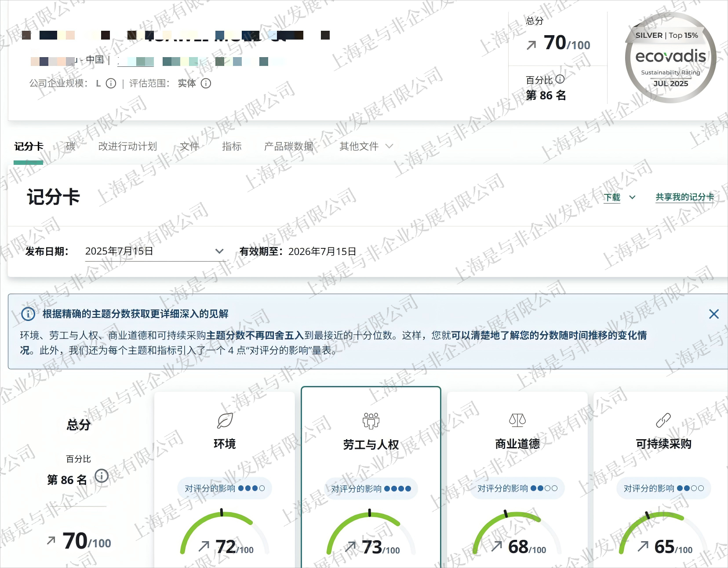Image resolution: width=728 pixels, height=568 pixels.
Task: Click the 共享我的记分卡 link
Action: [684, 197]
